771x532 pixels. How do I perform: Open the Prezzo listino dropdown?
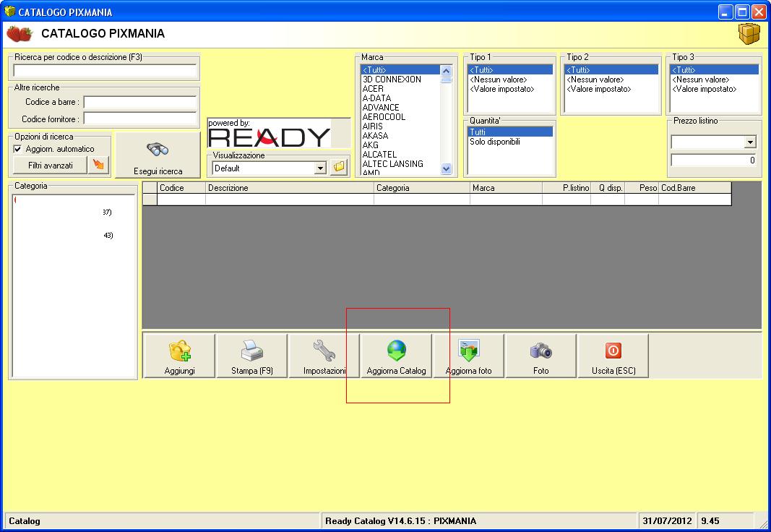(x=750, y=142)
